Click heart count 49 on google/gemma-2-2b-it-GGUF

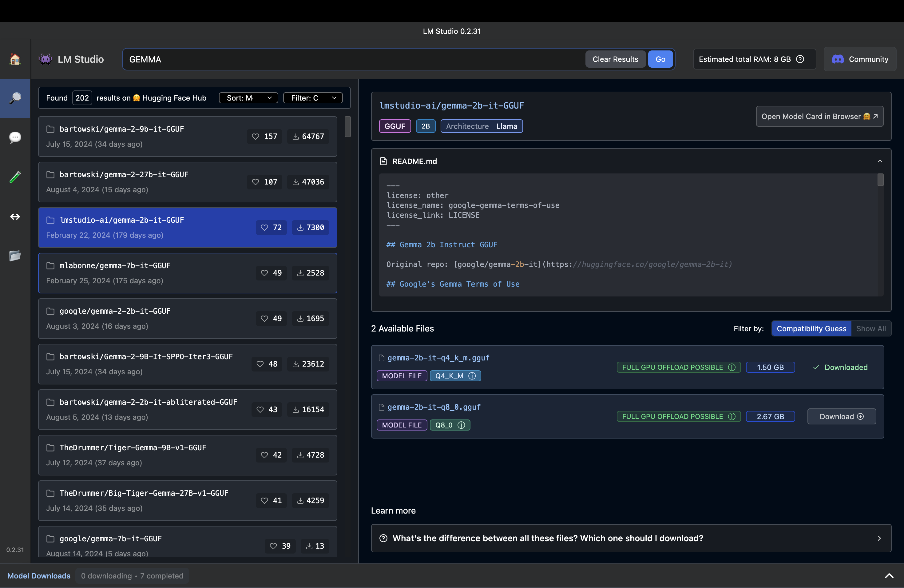(x=271, y=318)
